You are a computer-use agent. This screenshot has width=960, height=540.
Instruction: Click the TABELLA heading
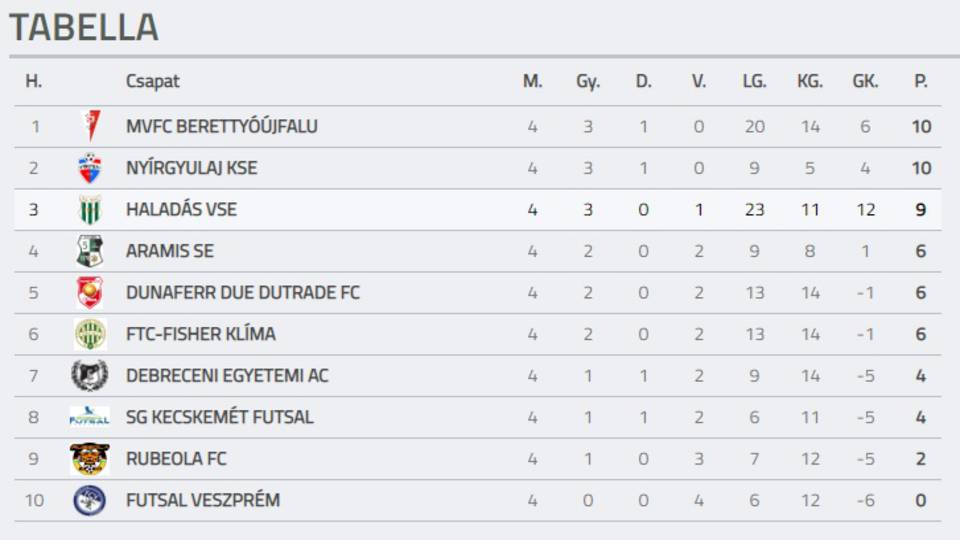(x=84, y=28)
